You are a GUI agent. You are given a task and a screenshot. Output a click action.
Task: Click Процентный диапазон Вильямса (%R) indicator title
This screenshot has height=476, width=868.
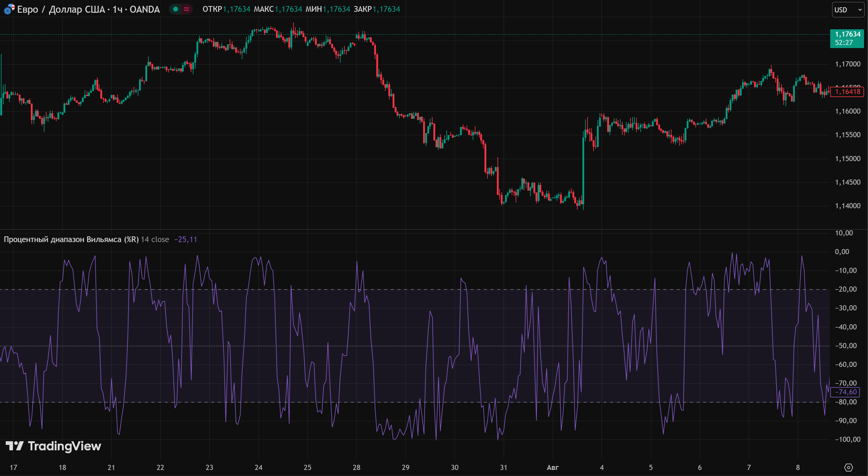tap(71, 240)
